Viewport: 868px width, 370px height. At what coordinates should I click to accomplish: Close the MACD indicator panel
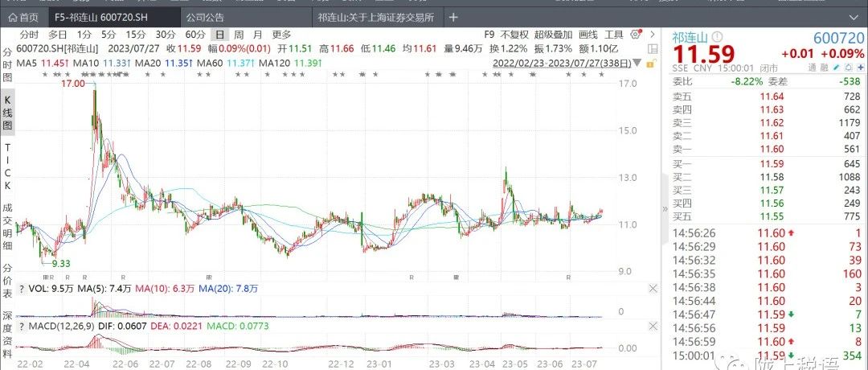pyautogui.click(x=653, y=326)
